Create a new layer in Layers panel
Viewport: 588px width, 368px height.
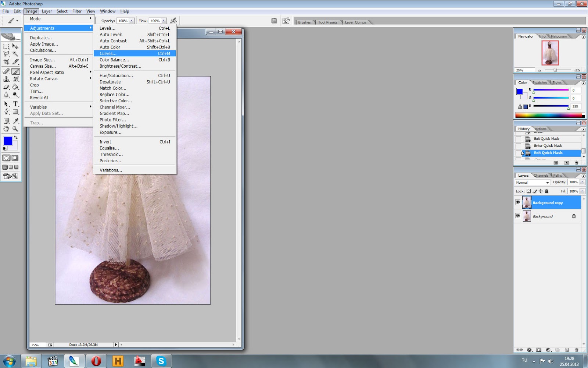click(567, 350)
